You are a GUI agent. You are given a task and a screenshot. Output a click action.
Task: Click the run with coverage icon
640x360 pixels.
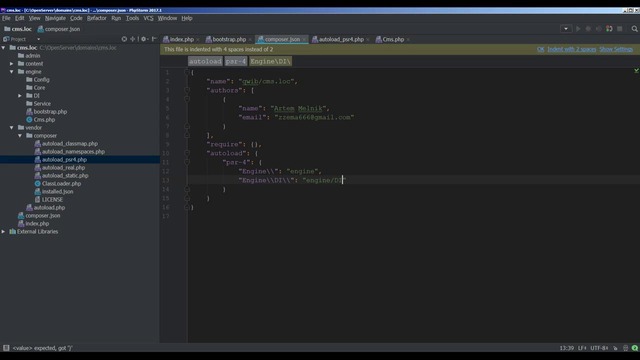pyautogui.click(x=598, y=29)
